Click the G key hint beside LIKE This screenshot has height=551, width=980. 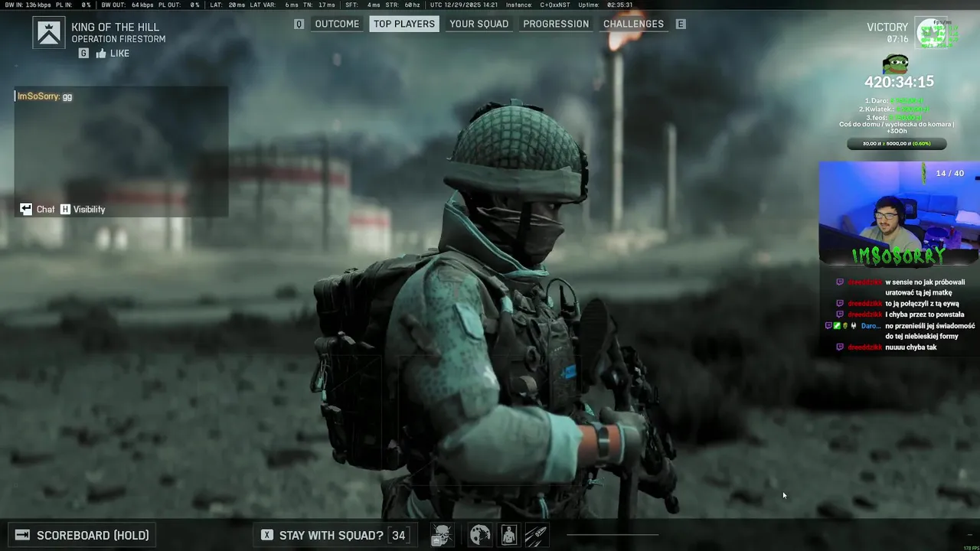click(83, 54)
